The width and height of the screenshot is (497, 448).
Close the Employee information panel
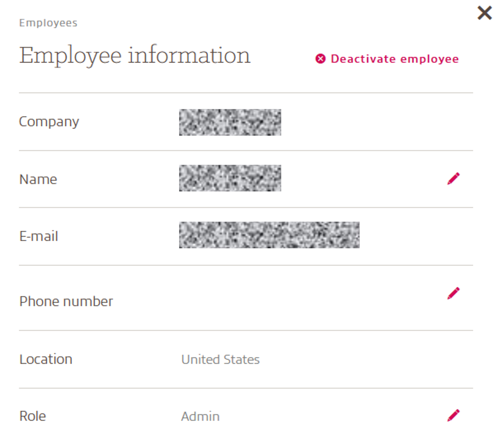click(x=484, y=13)
